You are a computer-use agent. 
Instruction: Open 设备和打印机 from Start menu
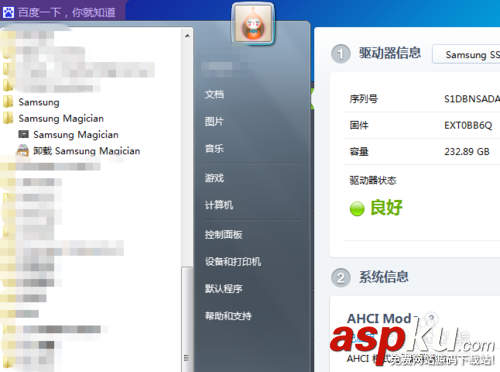[x=233, y=262]
